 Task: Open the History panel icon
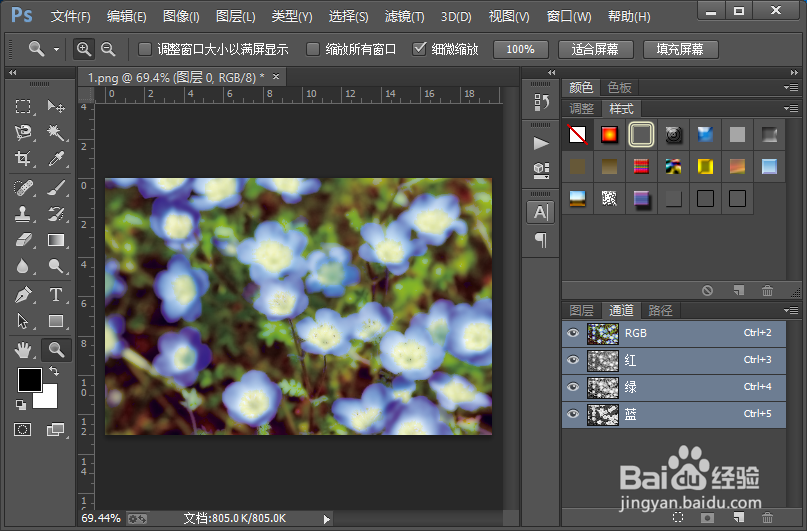tap(540, 102)
